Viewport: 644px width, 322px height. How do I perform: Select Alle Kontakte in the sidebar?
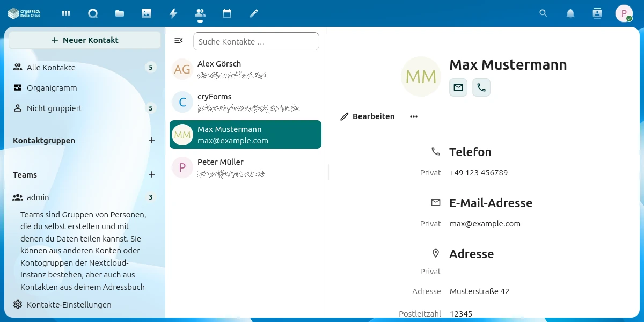pos(51,68)
